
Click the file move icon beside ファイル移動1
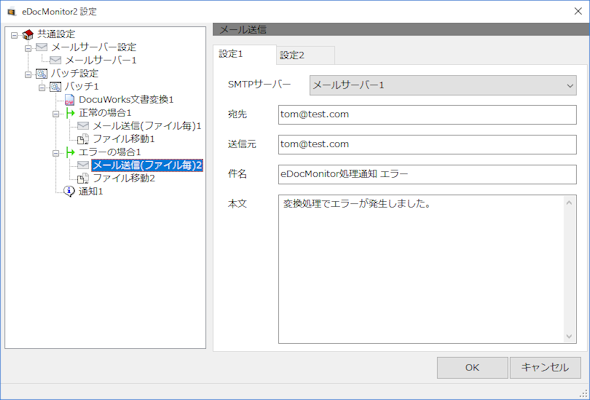click(x=83, y=139)
